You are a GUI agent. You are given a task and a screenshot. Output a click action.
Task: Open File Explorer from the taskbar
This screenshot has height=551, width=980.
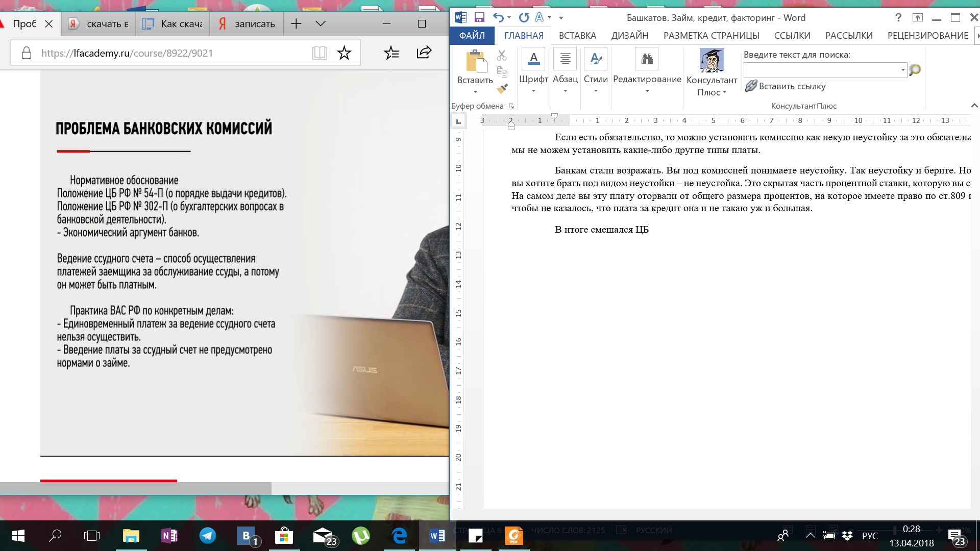131,535
